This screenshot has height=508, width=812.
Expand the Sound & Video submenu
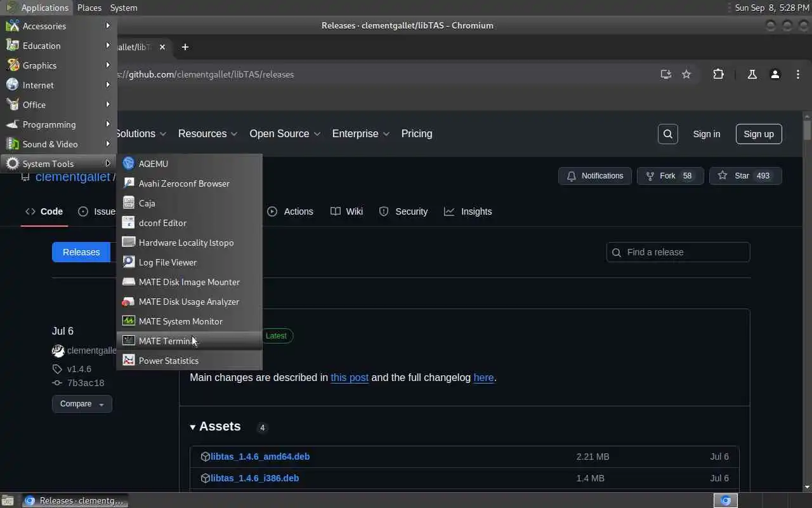(x=58, y=144)
